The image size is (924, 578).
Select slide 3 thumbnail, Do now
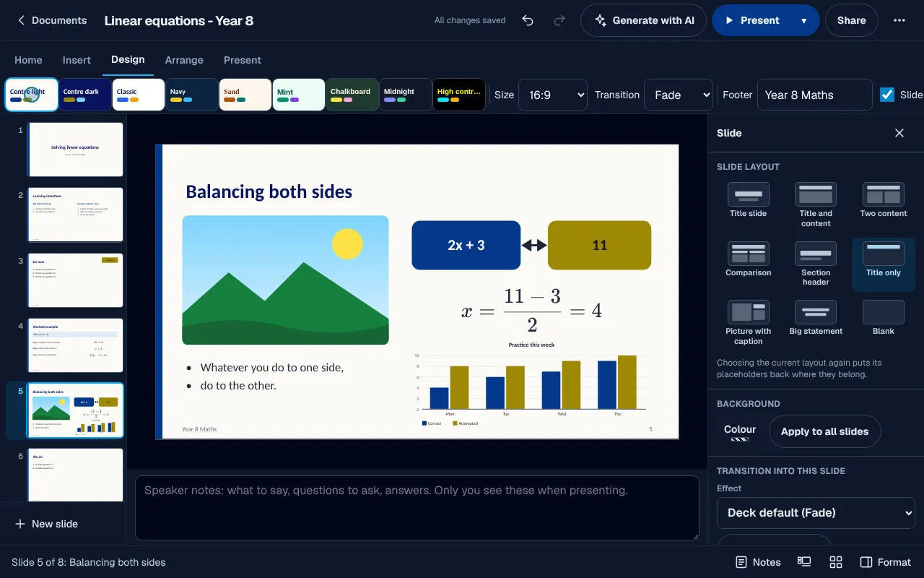tap(76, 280)
